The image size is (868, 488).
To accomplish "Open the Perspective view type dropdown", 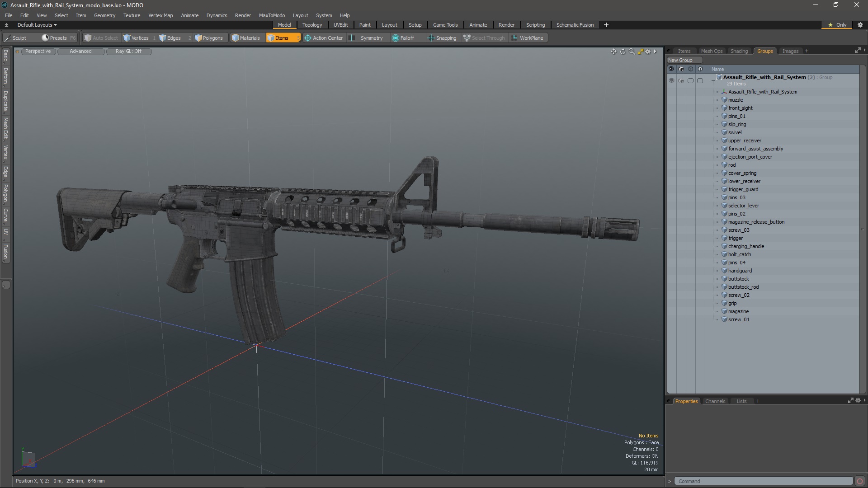I will [x=38, y=52].
